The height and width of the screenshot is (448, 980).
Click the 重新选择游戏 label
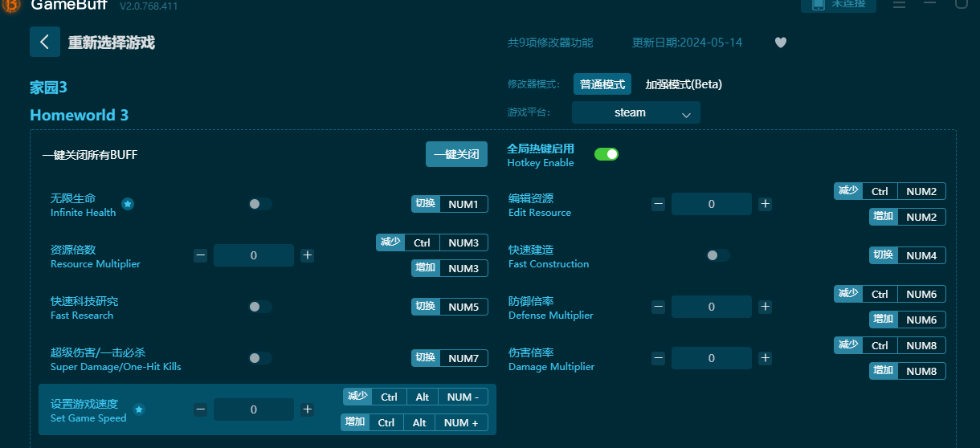tap(112, 43)
